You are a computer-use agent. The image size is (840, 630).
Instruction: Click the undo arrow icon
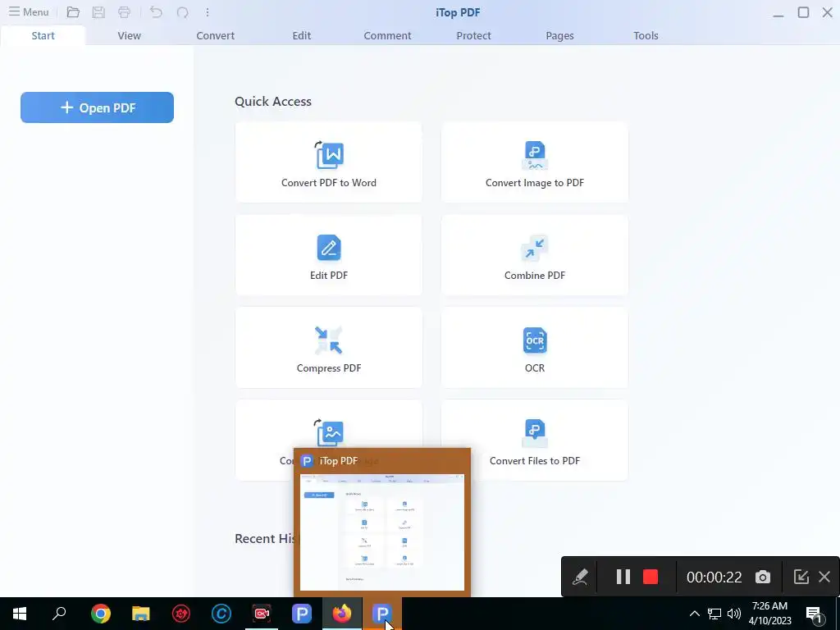click(x=156, y=11)
